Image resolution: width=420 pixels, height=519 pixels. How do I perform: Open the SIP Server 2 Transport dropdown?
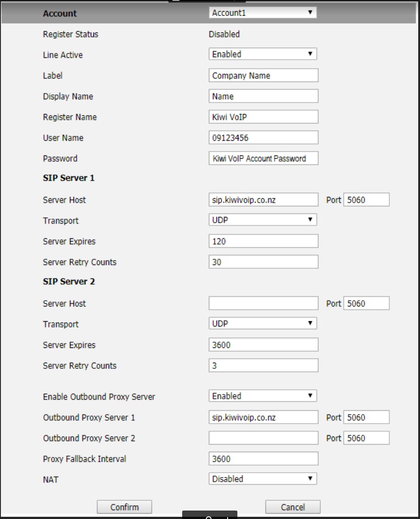[x=263, y=323]
